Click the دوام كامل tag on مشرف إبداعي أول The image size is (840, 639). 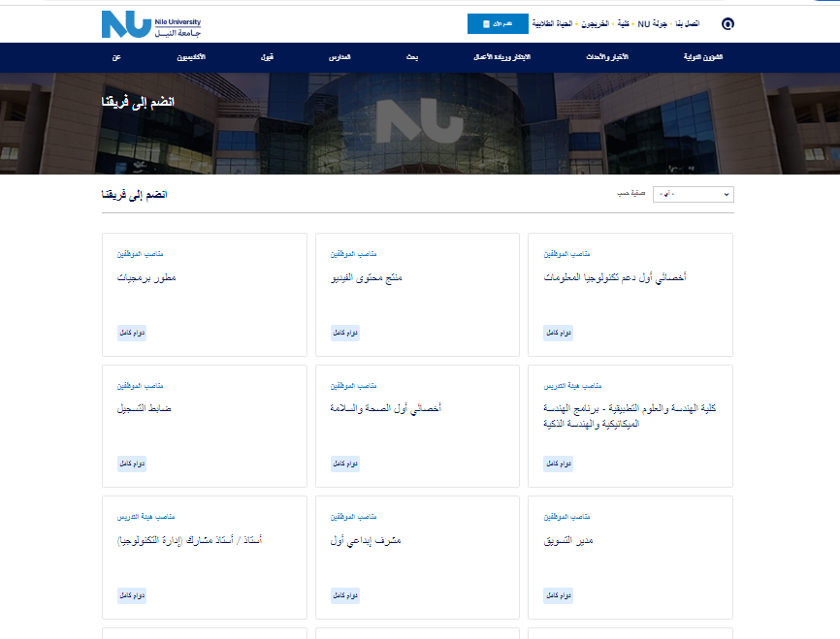click(x=345, y=595)
